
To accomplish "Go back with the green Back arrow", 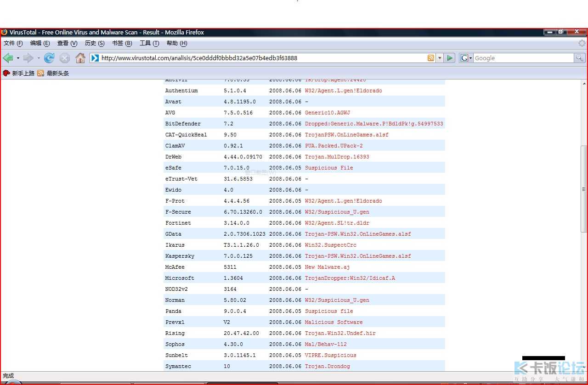I will (x=8, y=58).
